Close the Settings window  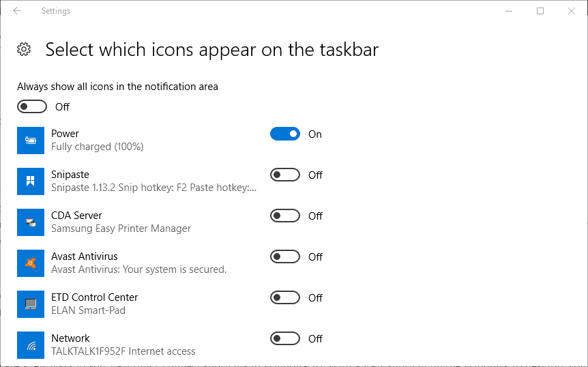[x=572, y=11]
